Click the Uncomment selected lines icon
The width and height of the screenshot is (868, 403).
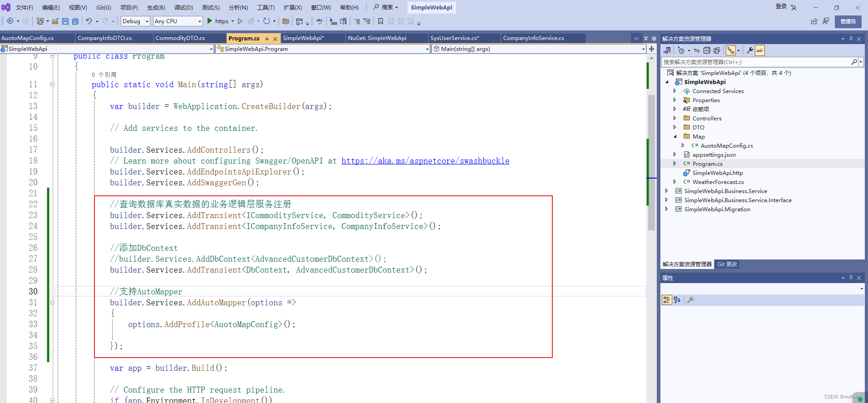[367, 21]
